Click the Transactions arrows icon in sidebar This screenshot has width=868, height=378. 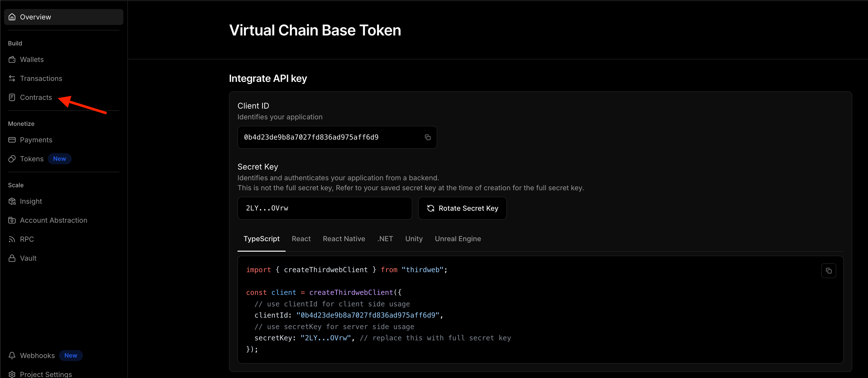[12, 78]
